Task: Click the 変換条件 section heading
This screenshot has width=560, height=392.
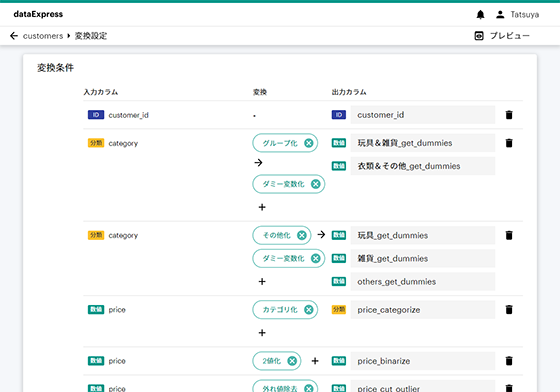Action: click(55, 68)
